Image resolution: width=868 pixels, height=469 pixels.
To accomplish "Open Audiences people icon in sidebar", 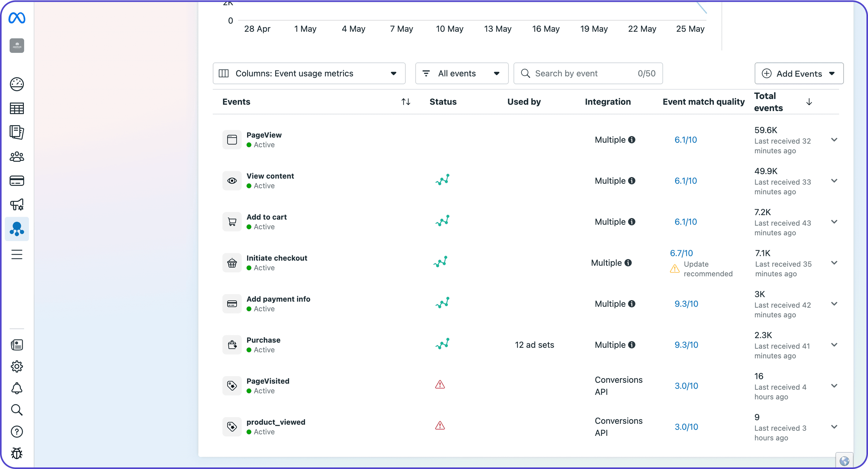I will [17, 157].
